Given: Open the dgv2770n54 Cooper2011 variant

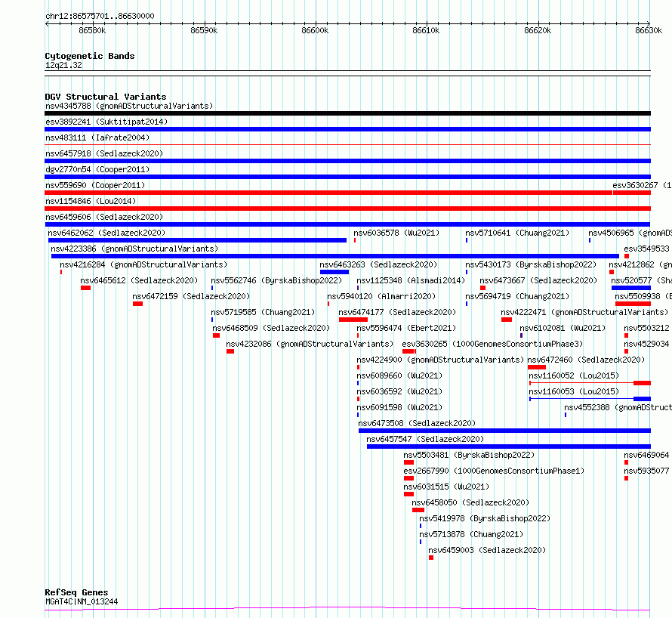Looking at the screenshot, I should coord(97,169).
